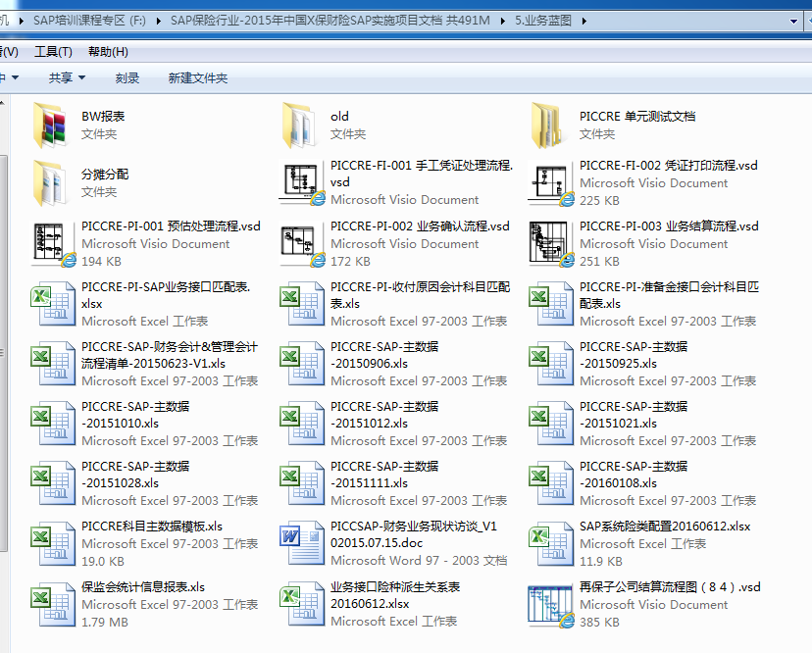This screenshot has height=653, width=812.
Task: Select 主数据-20151021.xls Excel icon
Action: (551, 424)
